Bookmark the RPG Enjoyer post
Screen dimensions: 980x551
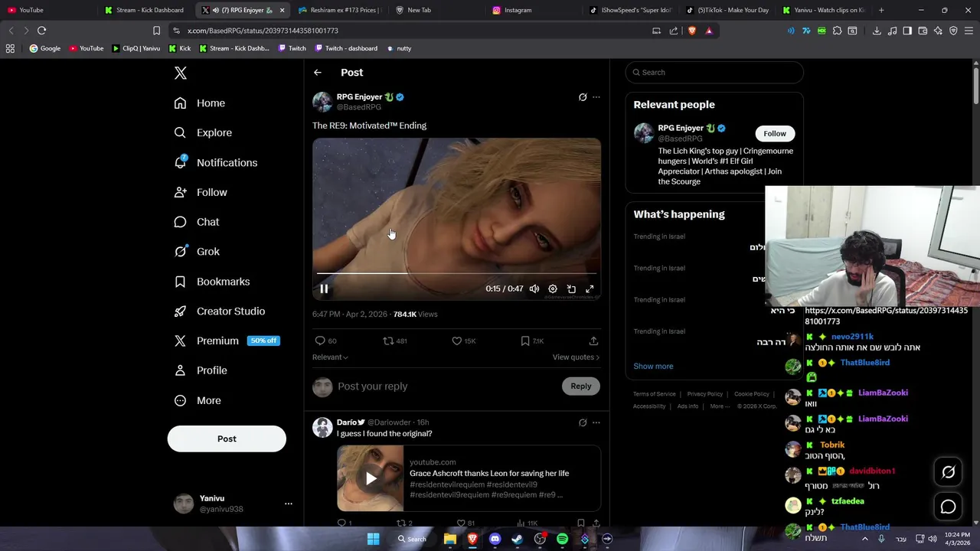pyautogui.click(x=525, y=341)
